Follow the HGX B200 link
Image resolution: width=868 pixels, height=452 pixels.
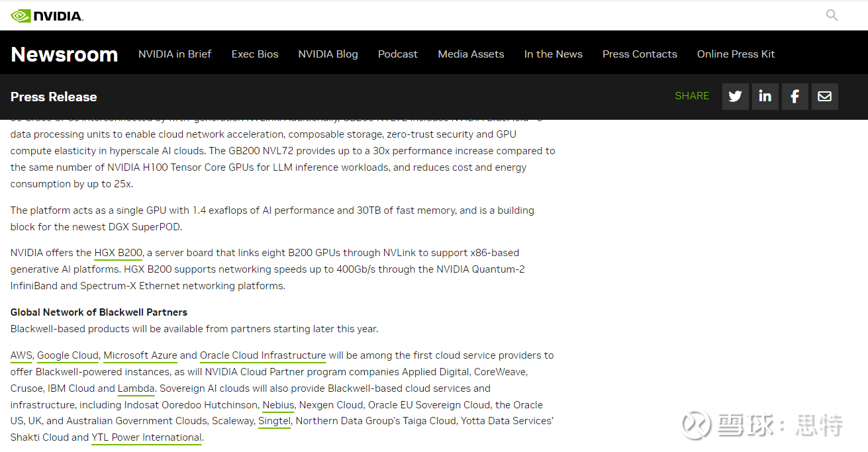pyautogui.click(x=119, y=253)
